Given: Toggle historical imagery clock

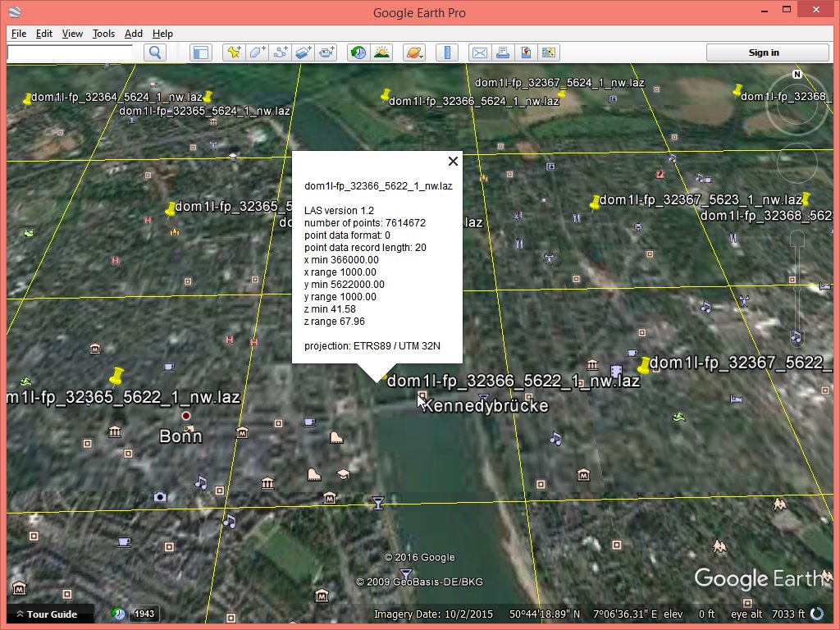Looking at the screenshot, I should click(x=358, y=52).
